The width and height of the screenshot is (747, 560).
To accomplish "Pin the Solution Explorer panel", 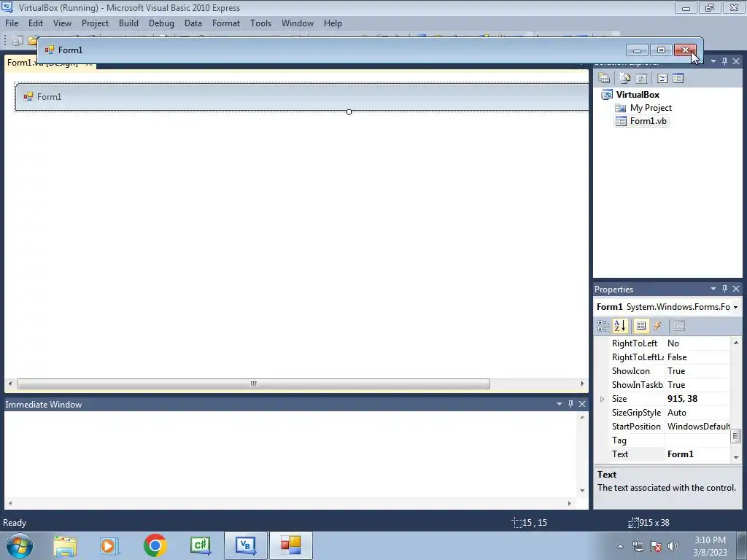I will click(x=724, y=61).
